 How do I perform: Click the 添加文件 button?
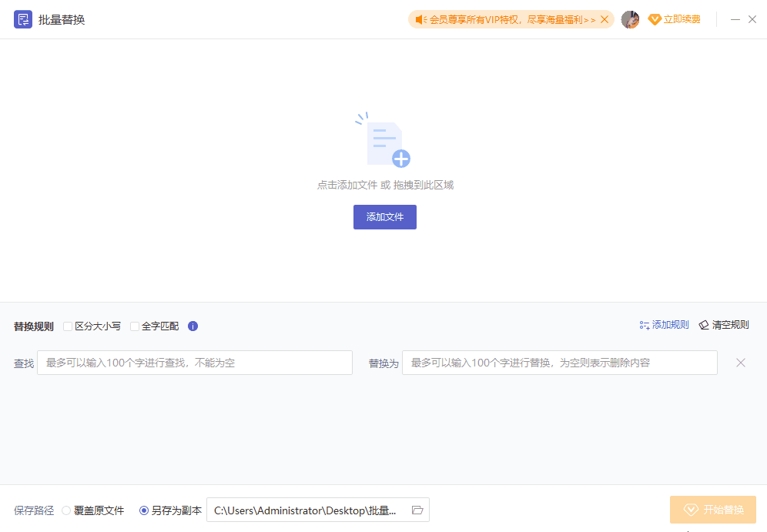[384, 217]
